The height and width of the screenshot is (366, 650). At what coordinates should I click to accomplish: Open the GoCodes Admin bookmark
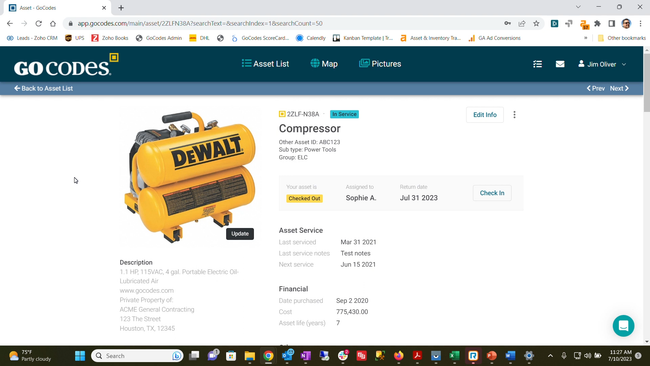[159, 38]
